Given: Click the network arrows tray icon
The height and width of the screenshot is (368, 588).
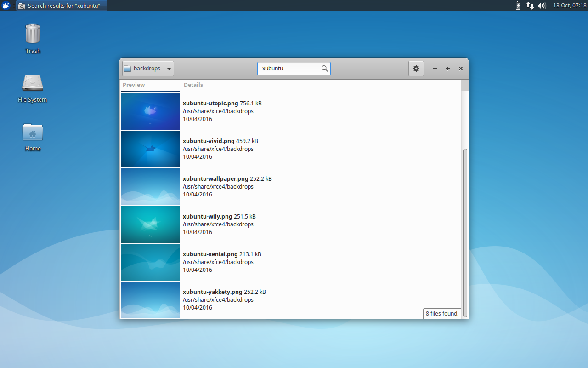Looking at the screenshot, I should 530,6.
